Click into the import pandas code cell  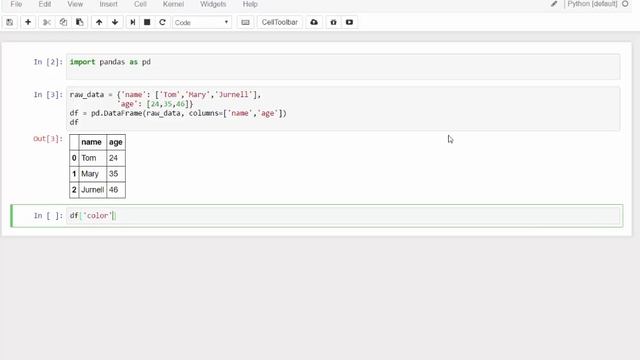[x=343, y=67]
